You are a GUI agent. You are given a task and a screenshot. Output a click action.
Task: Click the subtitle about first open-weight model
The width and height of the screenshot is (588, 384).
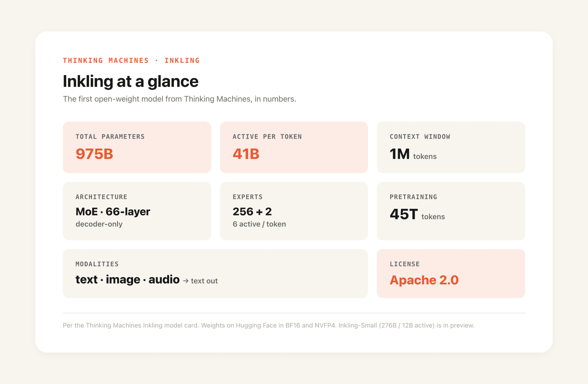point(179,99)
